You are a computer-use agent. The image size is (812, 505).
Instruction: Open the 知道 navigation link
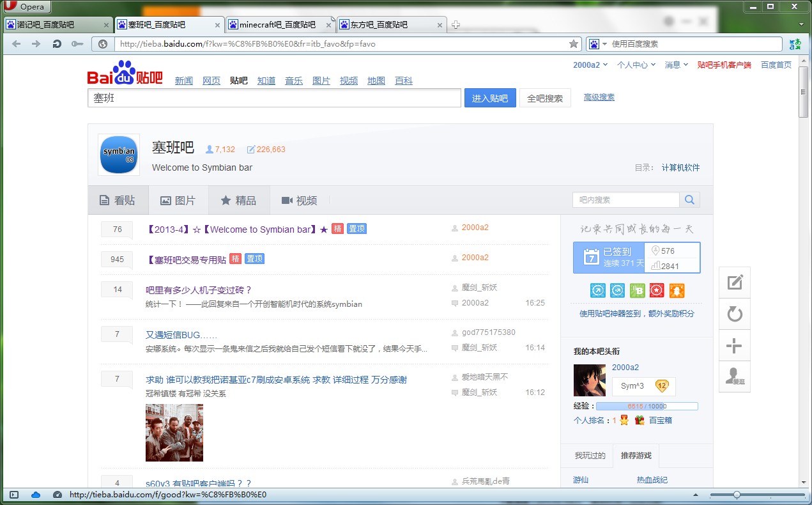coord(266,81)
